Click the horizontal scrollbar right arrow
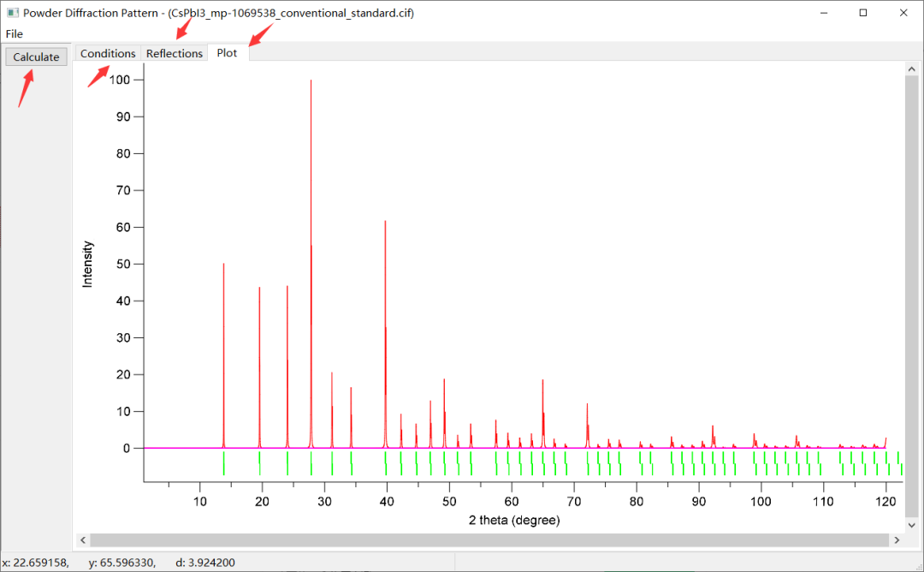 click(x=897, y=540)
